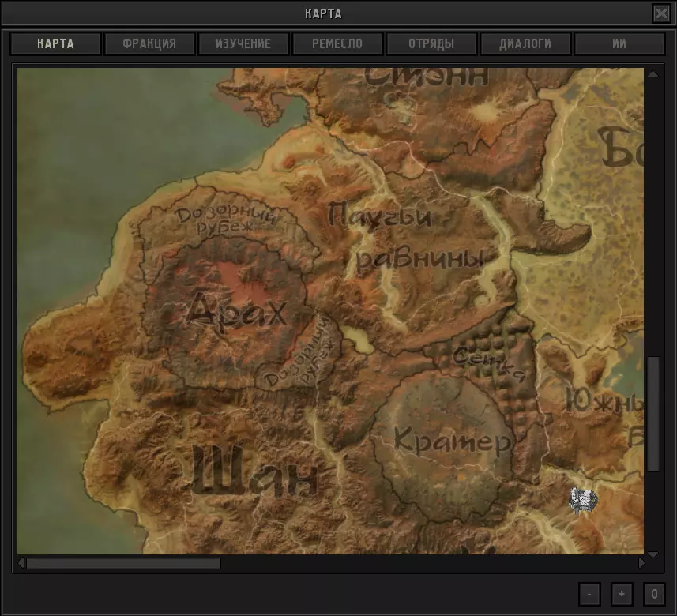Viewport: 677px width, 616px height.
Task: Click the horizontal scrollbar left arrow
Action: (21, 562)
